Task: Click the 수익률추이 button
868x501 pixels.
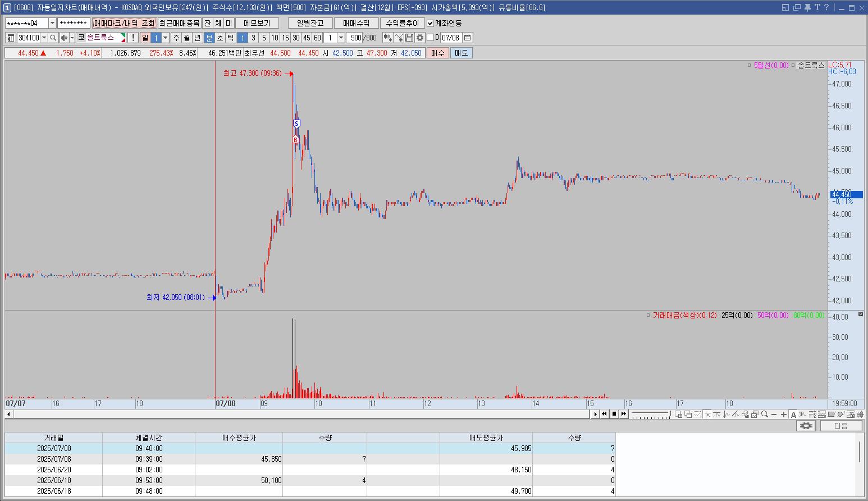Action: click(x=403, y=23)
